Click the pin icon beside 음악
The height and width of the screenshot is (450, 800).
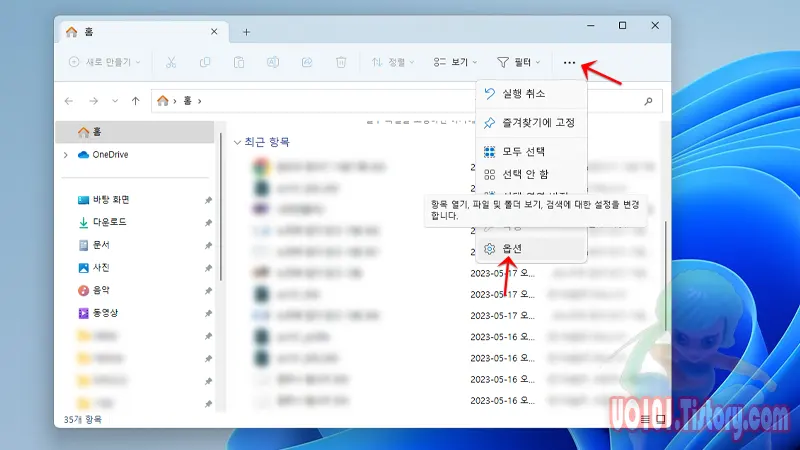(x=208, y=291)
